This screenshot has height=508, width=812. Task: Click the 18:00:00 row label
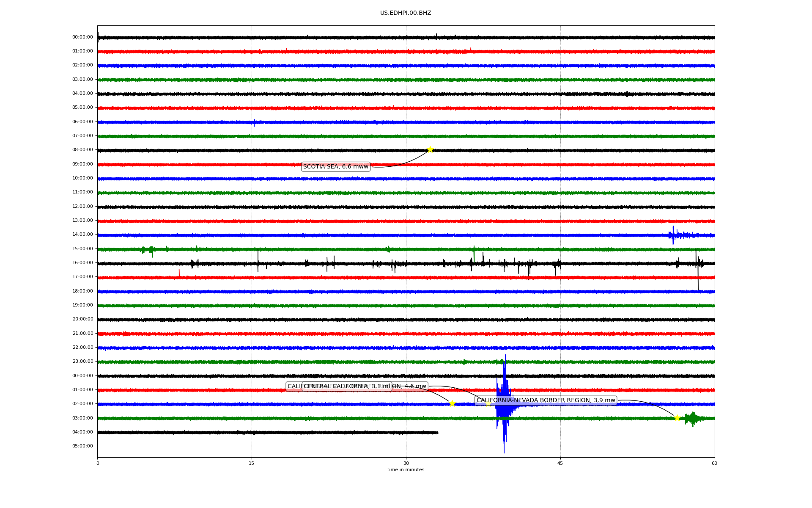tap(82, 291)
